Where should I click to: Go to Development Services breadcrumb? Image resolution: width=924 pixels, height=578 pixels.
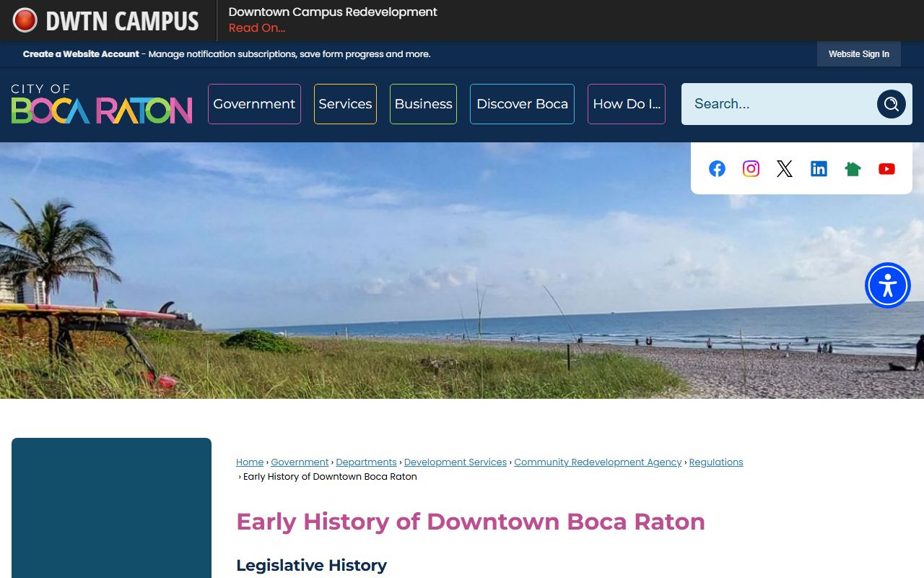[456, 462]
